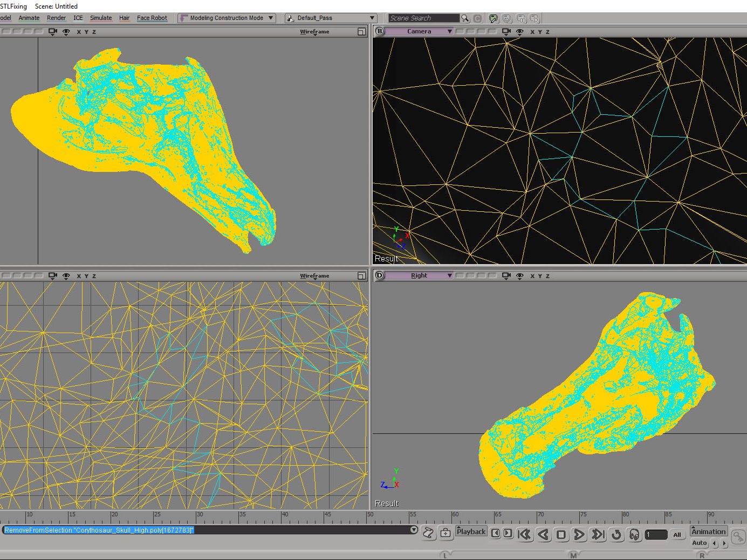Click the Auto key button
Image resolution: width=747 pixels, height=560 pixels.
coord(699,543)
